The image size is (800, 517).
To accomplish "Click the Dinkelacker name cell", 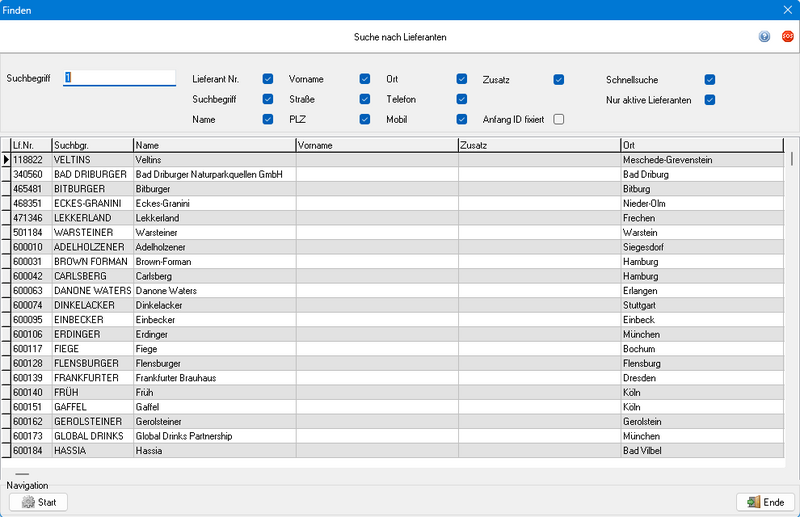I will [214, 305].
